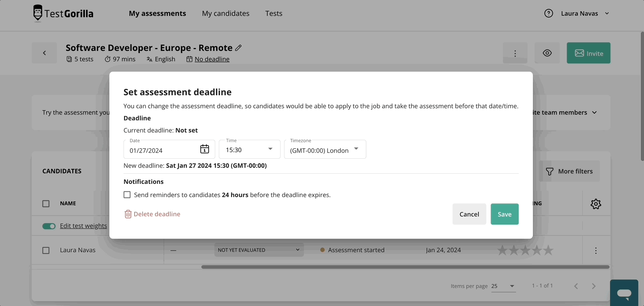The image size is (644, 306).
Task: Switch to the My candidates tab
Action: (x=225, y=13)
